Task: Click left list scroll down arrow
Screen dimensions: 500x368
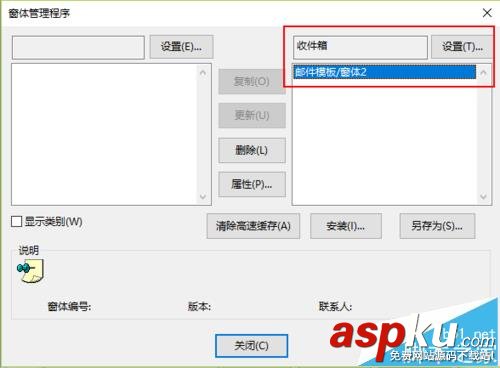Action: (x=203, y=197)
